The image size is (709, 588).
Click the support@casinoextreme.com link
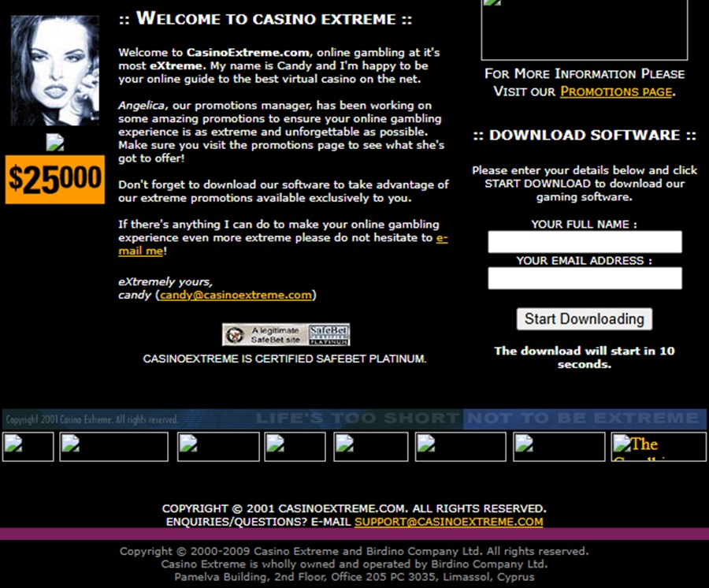pos(448,522)
